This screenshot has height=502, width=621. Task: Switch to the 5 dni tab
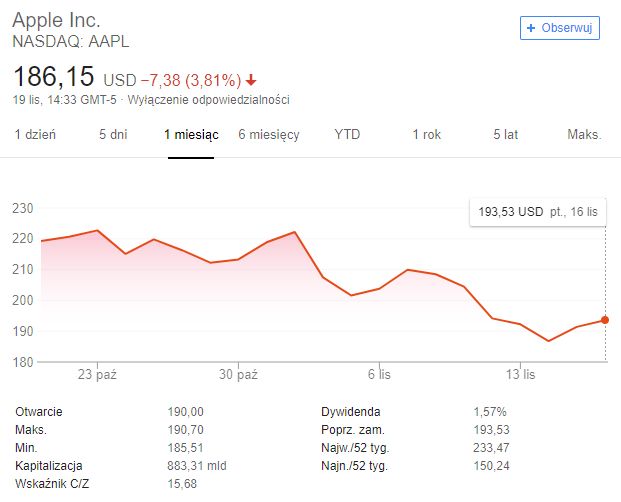click(113, 135)
